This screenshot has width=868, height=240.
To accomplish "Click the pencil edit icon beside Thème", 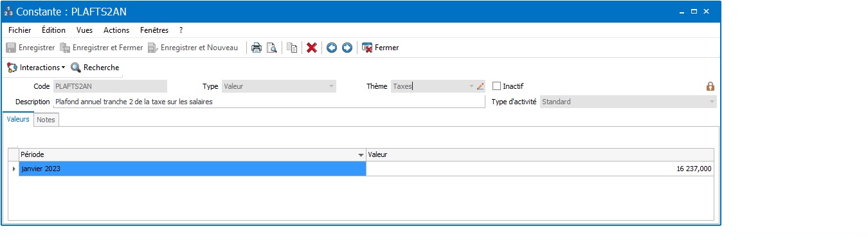I will 480,86.
